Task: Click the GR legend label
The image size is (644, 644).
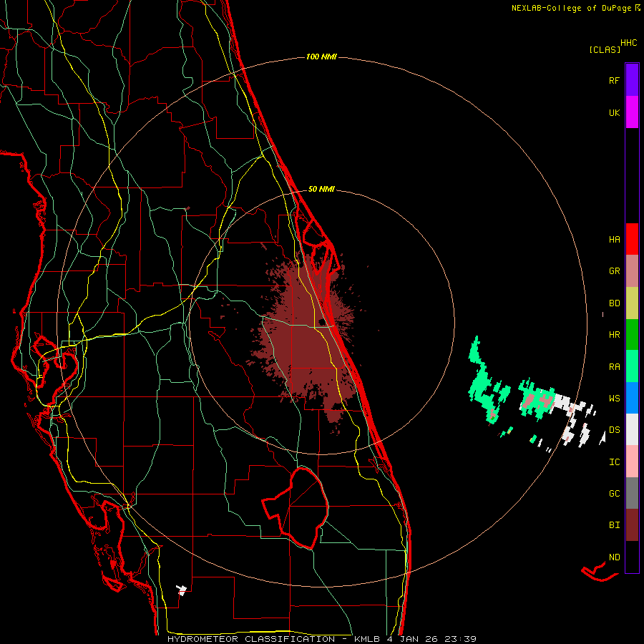Action: pyautogui.click(x=614, y=271)
